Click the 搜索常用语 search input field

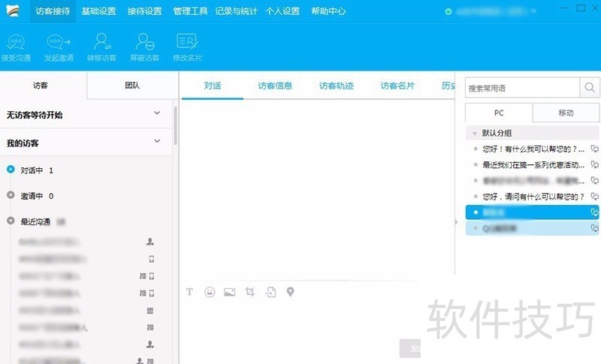[x=522, y=88]
